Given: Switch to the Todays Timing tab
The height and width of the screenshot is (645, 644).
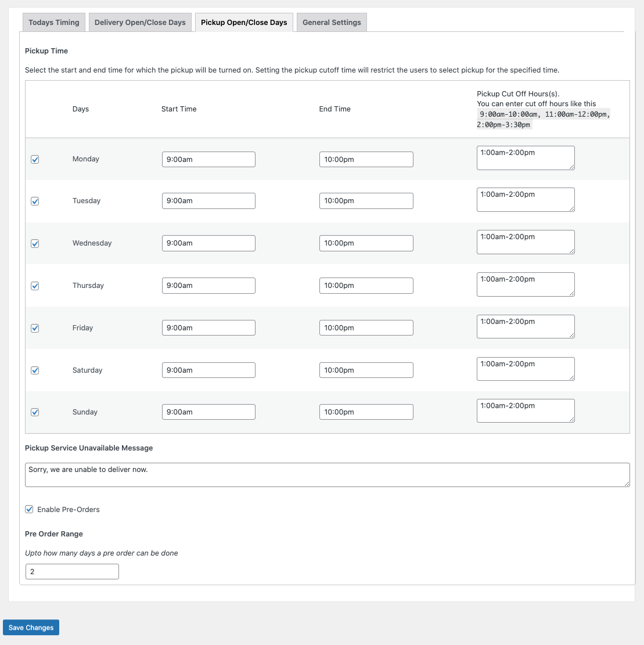Looking at the screenshot, I should [x=54, y=23].
